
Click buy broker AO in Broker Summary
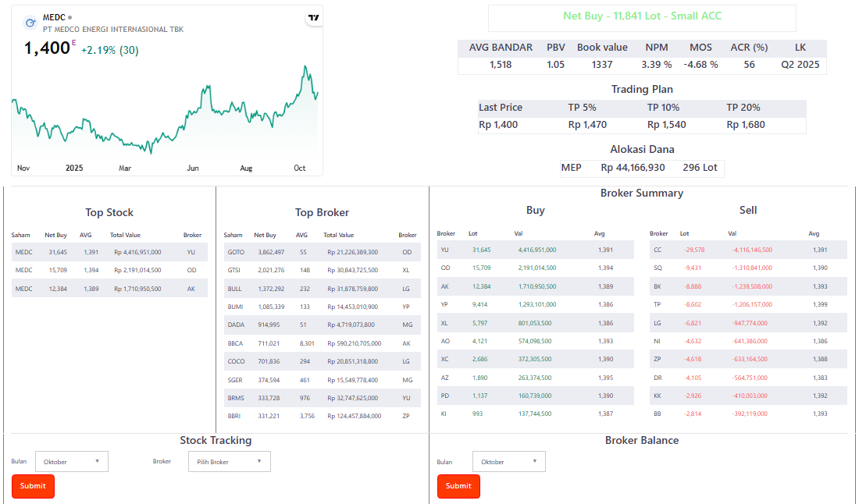[x=445, y=341]
